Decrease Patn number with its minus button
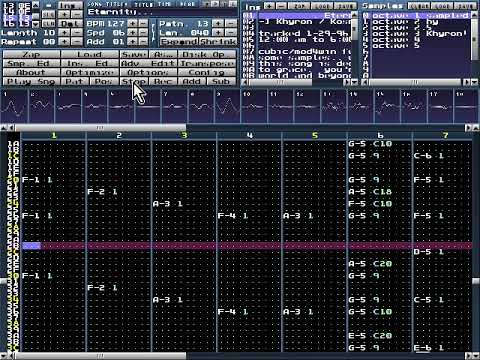The image size is (480, 360). [231, 24]
